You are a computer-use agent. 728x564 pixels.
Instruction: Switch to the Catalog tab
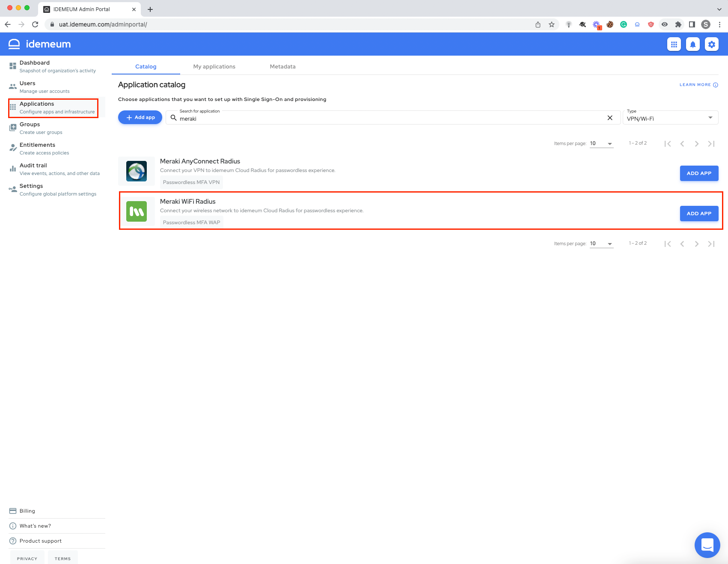pyautogui.click(x=146, y=66)
